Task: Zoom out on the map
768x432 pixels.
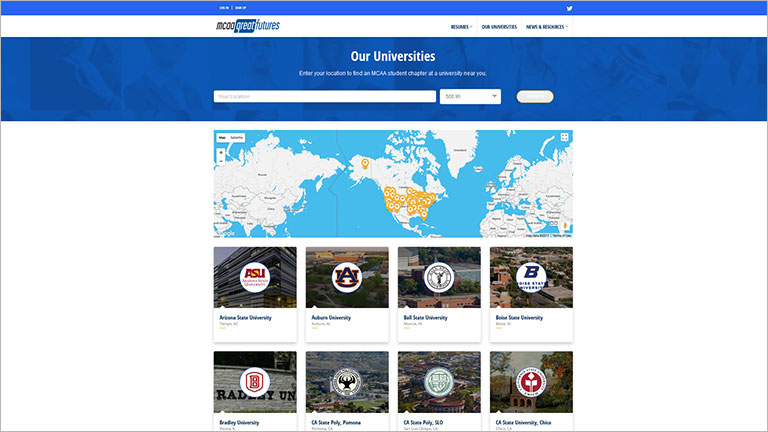Action: pyautogui.click(x=221, y=161)
